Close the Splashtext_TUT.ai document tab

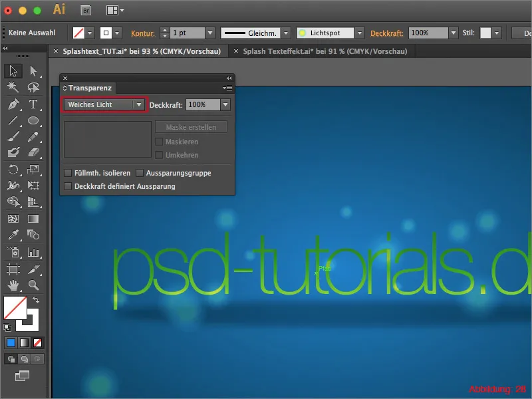[56, 51]
